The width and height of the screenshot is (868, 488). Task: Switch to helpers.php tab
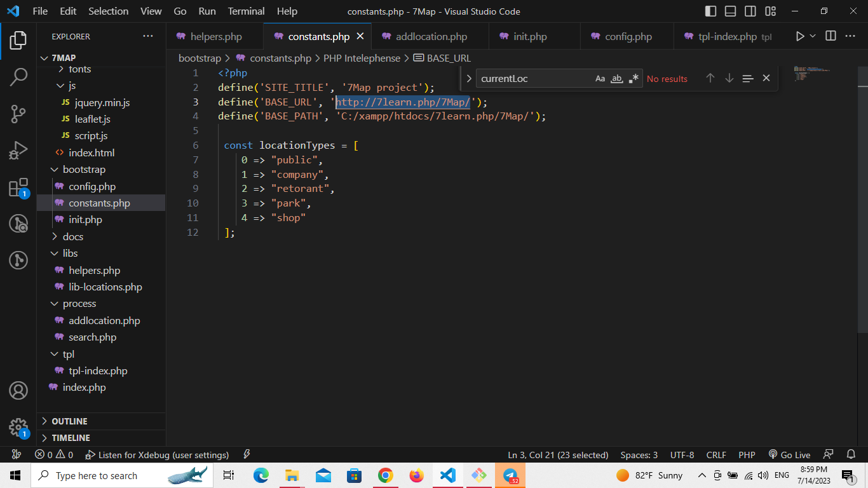[216, 36]
